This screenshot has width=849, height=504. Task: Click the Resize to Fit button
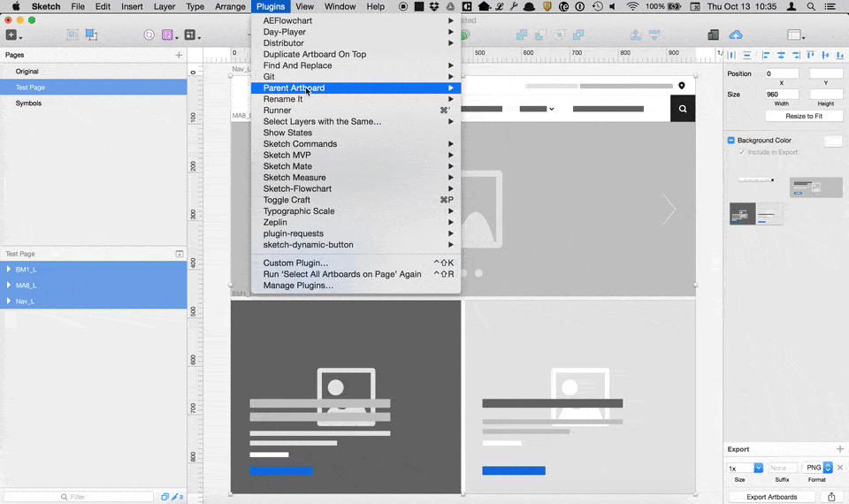point(804,116)
